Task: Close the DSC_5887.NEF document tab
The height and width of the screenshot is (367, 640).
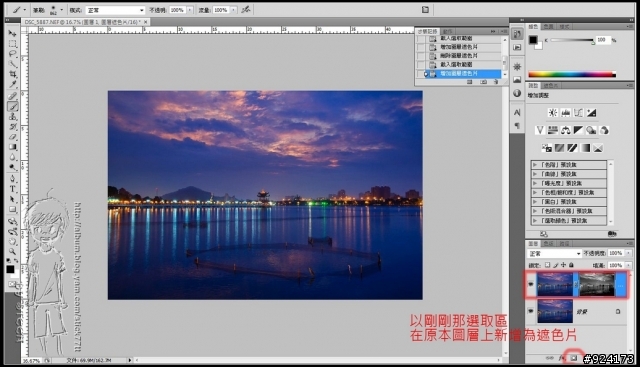Action: [146, 22]
